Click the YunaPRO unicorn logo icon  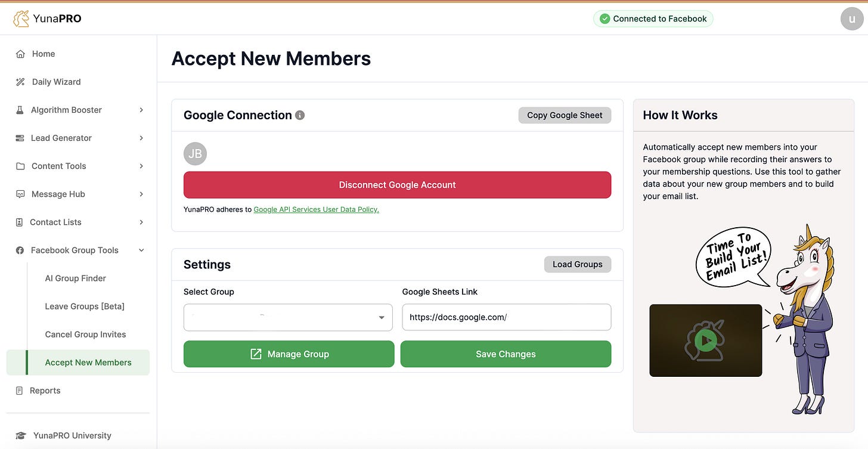(21, 18)
